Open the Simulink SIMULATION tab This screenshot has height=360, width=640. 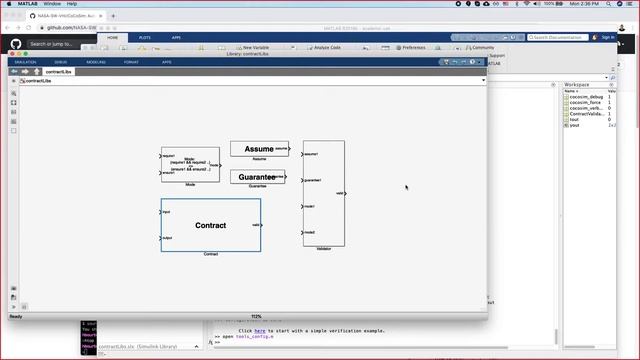click(25, 62)
